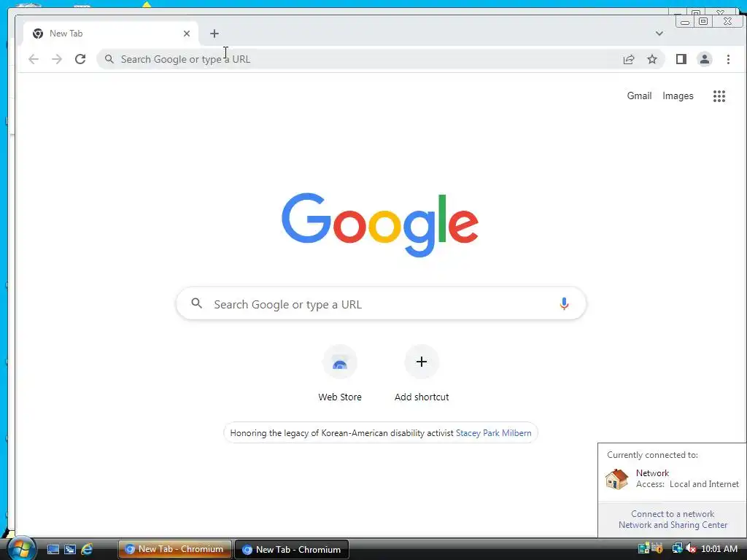Switch to second New Tab - Chromium taskbar button
Image resolution: width=747 pixels, height=560 pixels.
point(292,549)
